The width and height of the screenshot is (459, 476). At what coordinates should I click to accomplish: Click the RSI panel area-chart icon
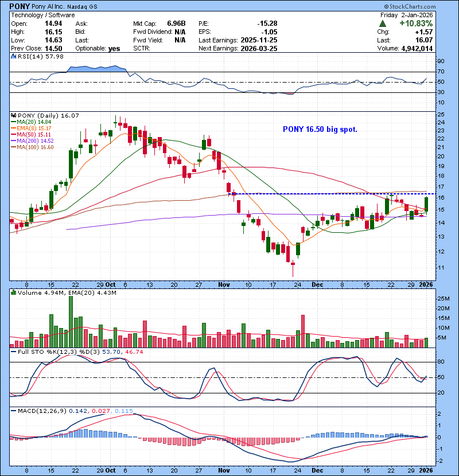(x=13, y=56)
